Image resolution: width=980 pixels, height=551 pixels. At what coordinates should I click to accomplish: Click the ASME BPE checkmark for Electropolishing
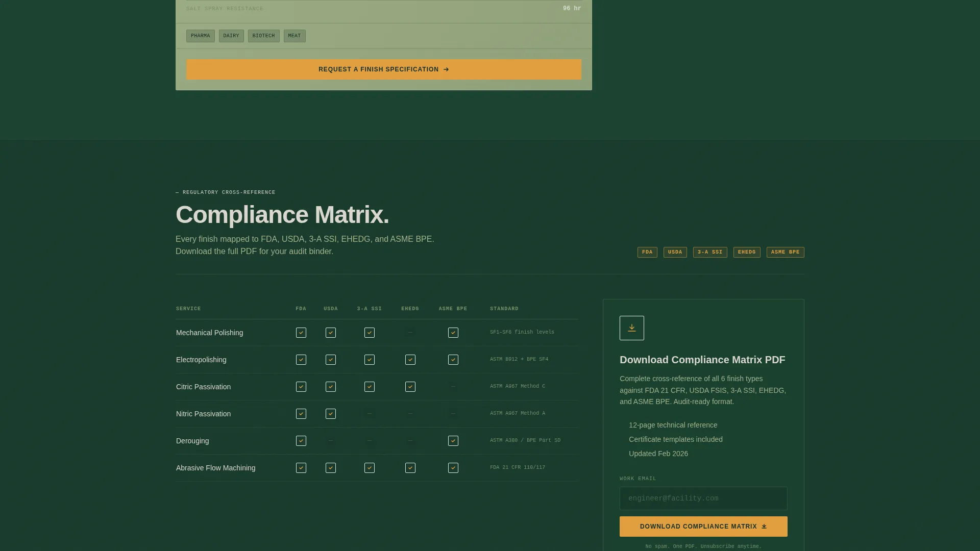pos(453,360)
